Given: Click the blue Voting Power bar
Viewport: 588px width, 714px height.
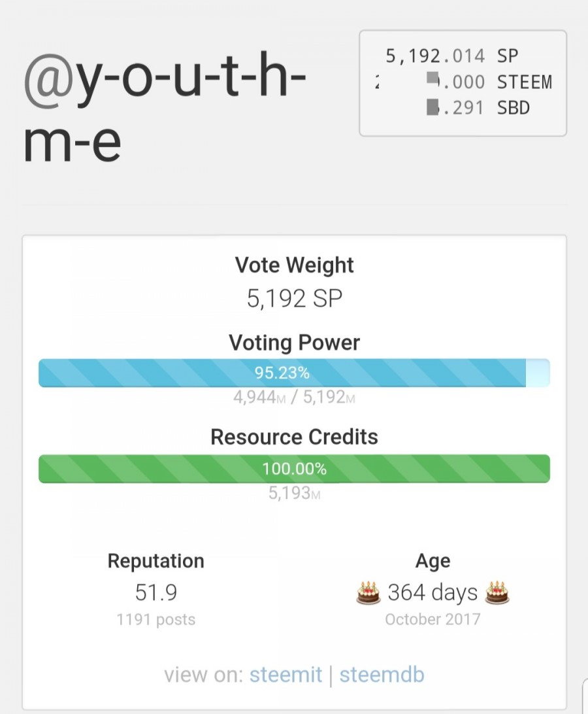Looking at the screenshot, I should click(294, 373).
